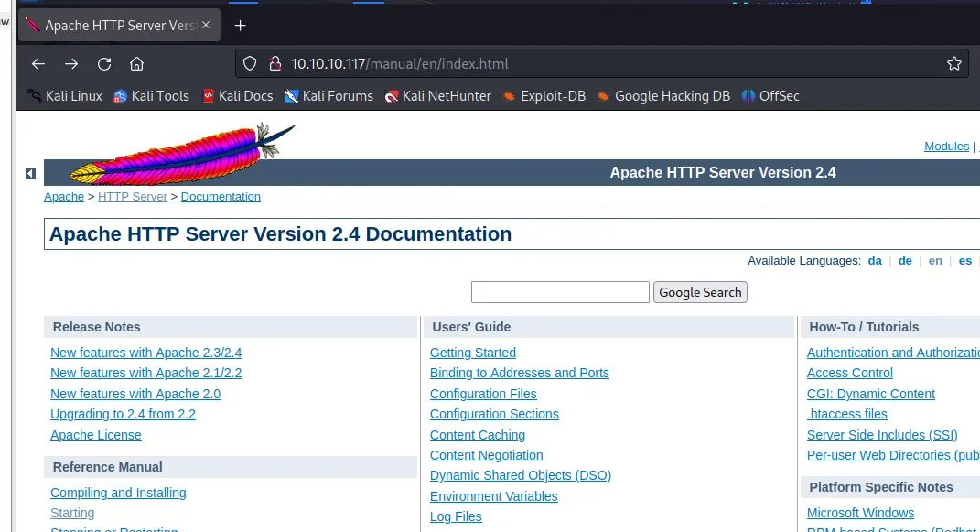Click the shield tracking protection icon

250,64
